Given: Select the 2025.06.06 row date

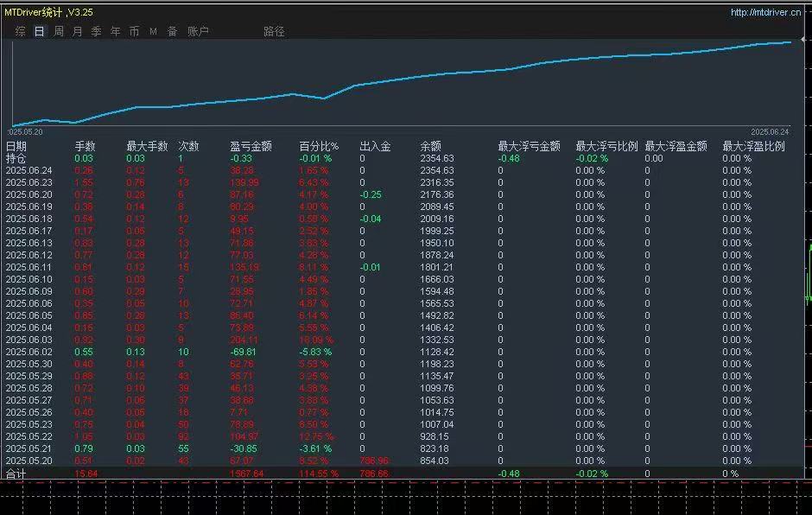Looking at the screenshot, I should coord(29,303).
